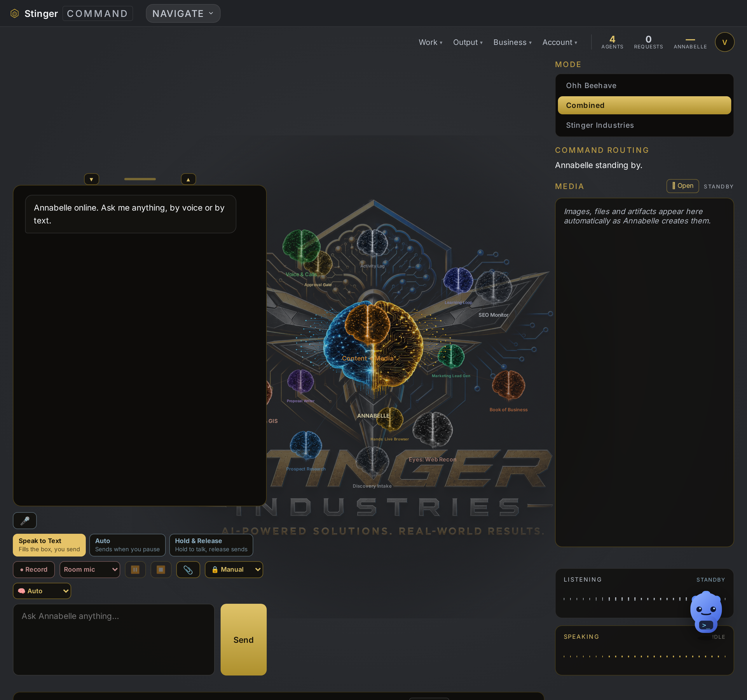Click the Book of Business brain node
Screen dimensions: 747x700
coord(508,385)
